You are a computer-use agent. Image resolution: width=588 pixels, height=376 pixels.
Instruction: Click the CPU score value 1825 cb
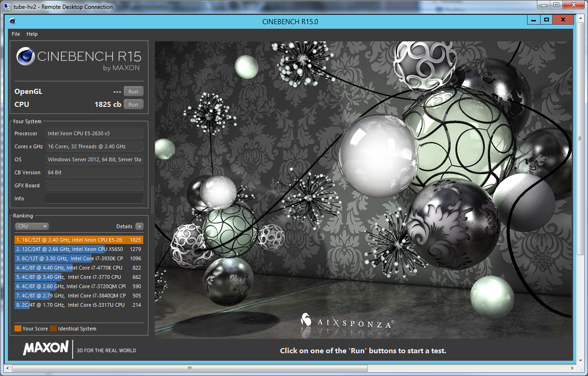tap(108, 105)
